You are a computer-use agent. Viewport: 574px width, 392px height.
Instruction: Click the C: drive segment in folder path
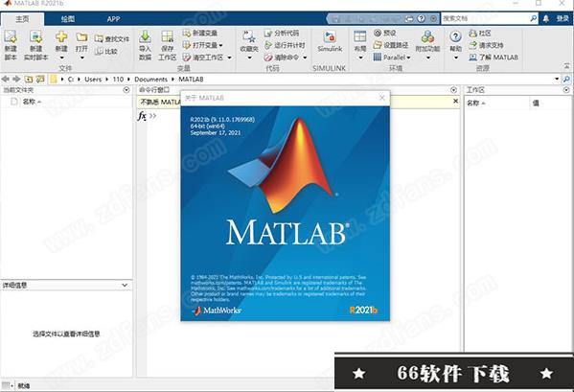coord(71,79)
